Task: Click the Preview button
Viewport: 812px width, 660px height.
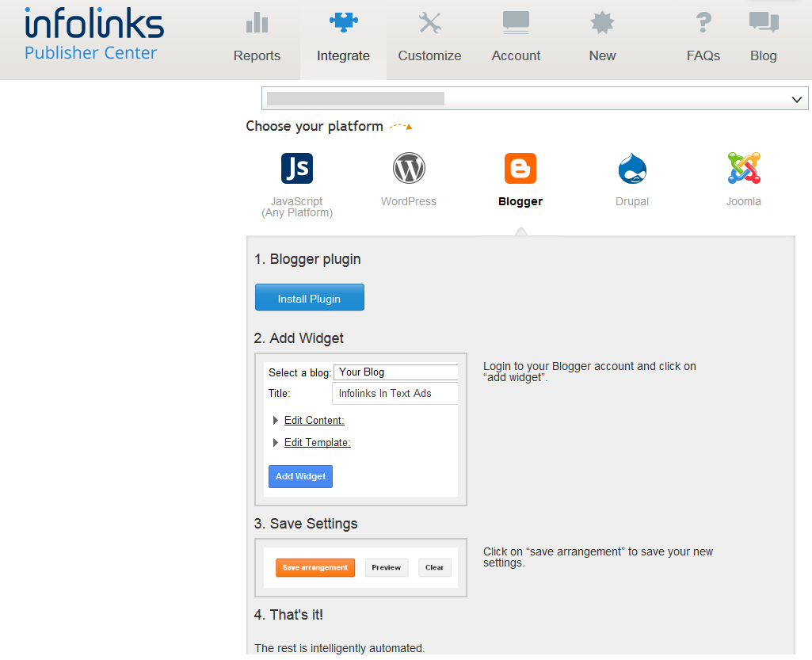Action: click(x=387, y=568)
